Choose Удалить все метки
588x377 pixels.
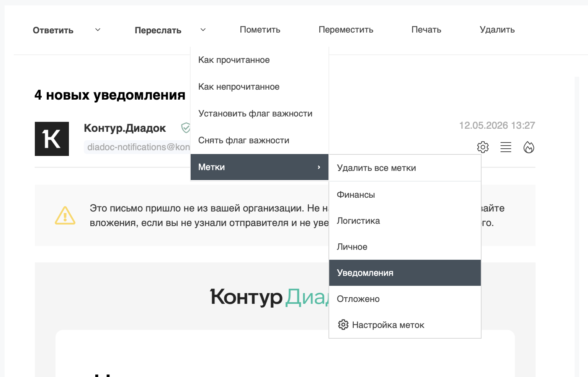[x=405, y=168]
